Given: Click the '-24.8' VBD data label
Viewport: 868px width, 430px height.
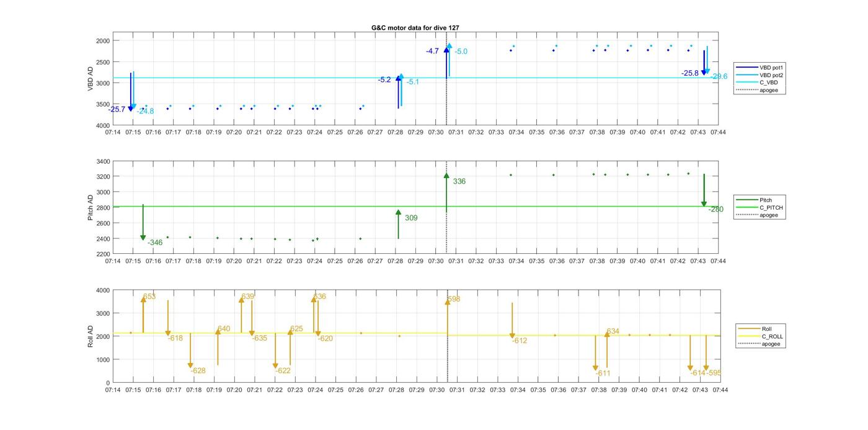Looking at the screenshot, I should pyautogui.click(x=146, y=111).
